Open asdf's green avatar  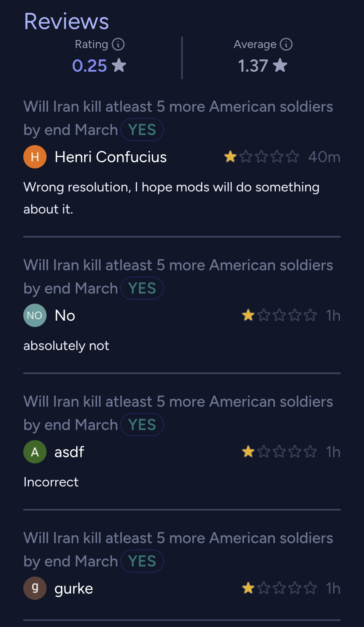pos(35,452)
